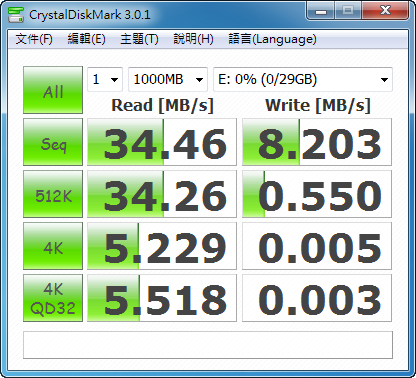Run the Seq benchmark test

(x=53, y=142)
